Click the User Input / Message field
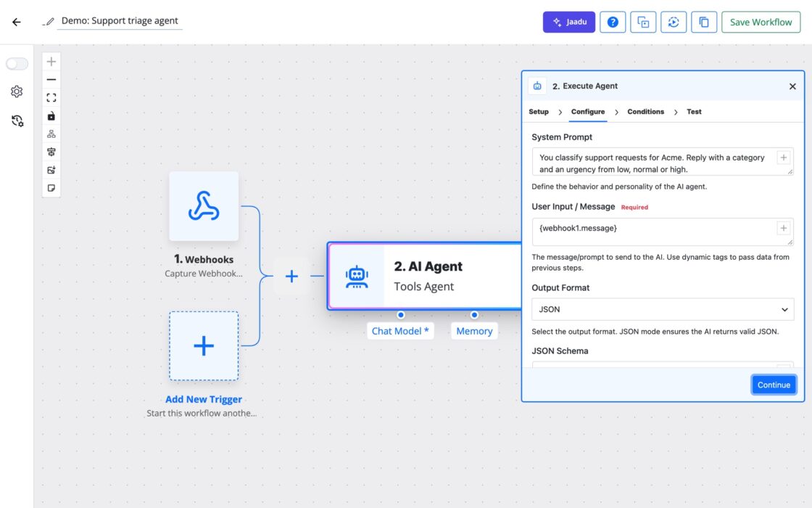 [x=663, y=232]
